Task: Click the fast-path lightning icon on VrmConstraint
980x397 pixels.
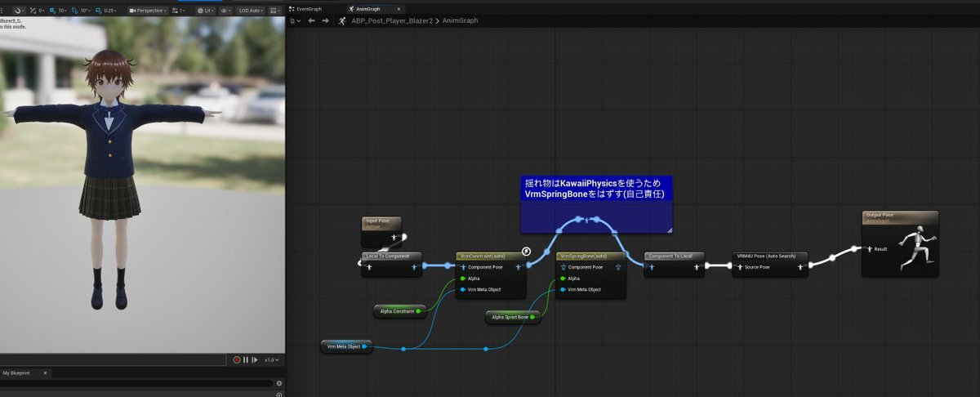Action: pos(527,252)
